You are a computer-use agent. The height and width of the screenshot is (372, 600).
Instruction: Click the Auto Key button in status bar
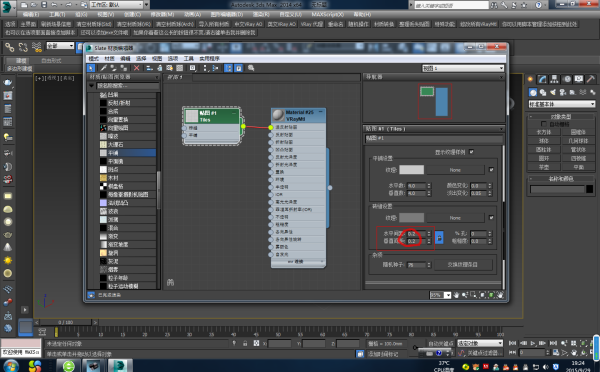click(x=441, y=343)
